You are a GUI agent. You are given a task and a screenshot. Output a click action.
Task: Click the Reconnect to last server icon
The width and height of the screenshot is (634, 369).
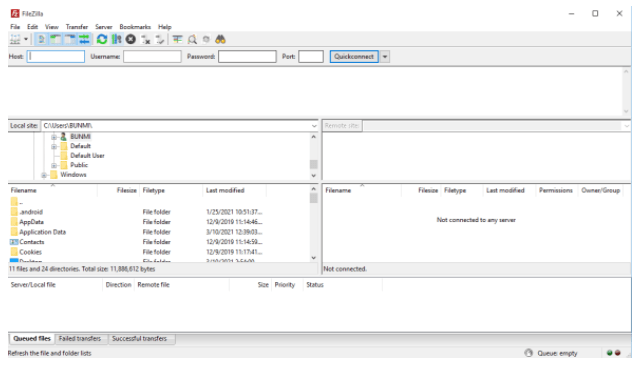coord(160,39)
